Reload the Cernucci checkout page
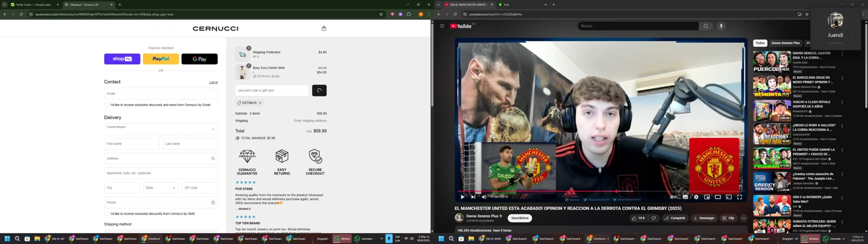This screenshot has width=868, height=244. pos(21,14)
